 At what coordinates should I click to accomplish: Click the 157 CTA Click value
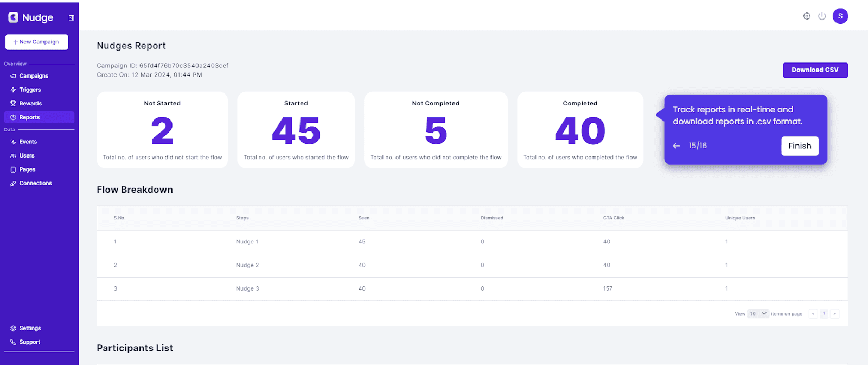coord(608,288)
